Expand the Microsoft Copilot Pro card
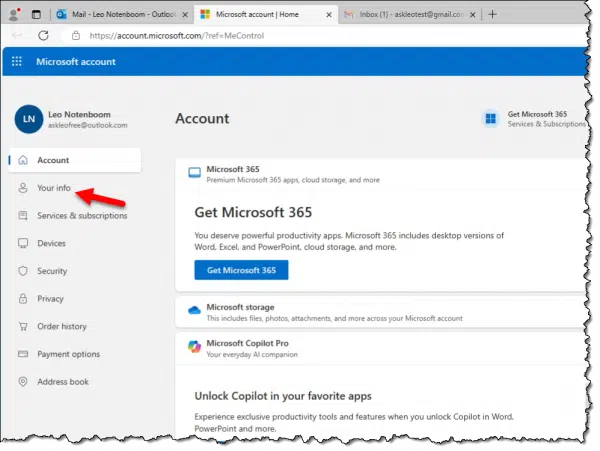 pos(381,348)
